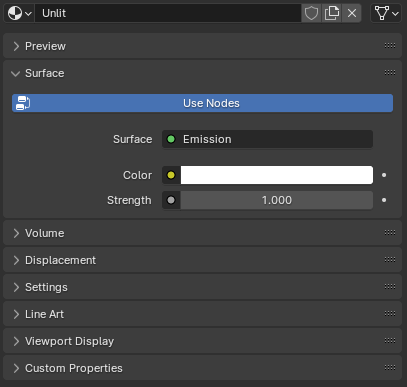
Task: Toggle the Use Nodes button
Action: [x=202, y=103]
